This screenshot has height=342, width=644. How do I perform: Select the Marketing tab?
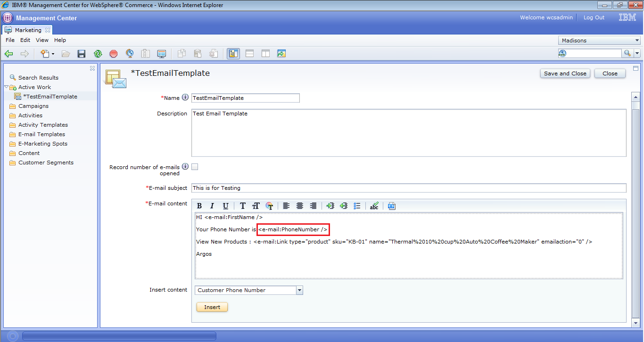click(28, 30)
